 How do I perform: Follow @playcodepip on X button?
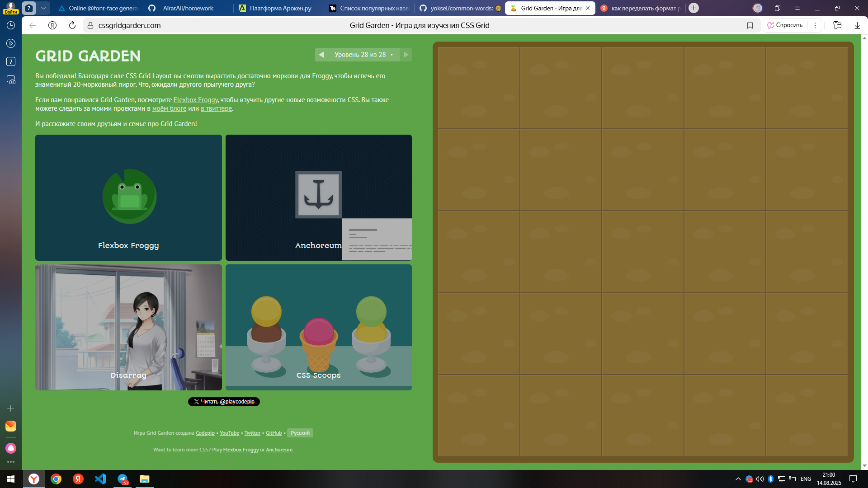(x=224, y=402)
